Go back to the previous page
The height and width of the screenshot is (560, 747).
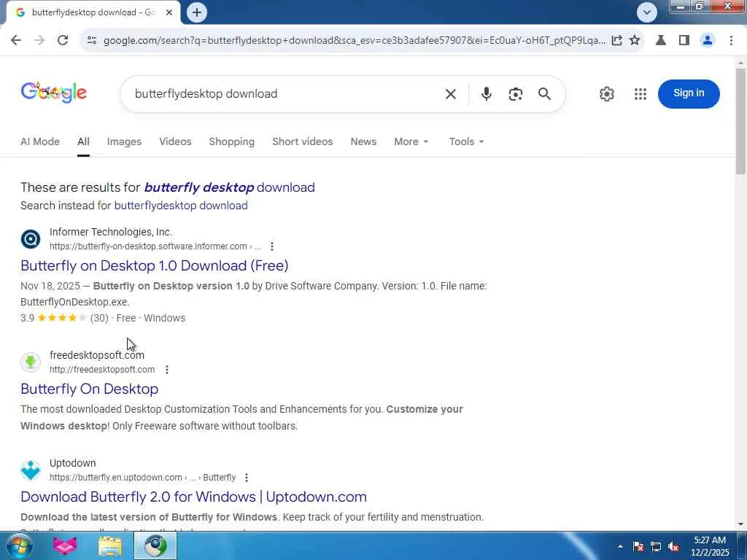coord(16,41)
